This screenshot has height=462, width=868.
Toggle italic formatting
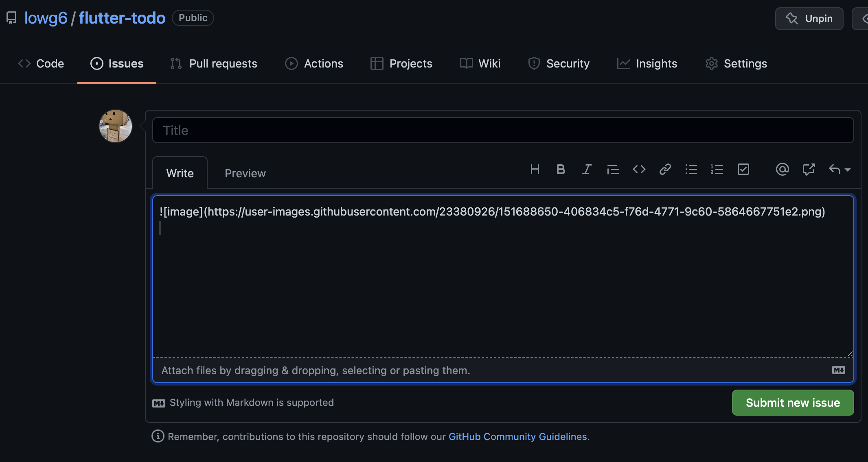tap(586, 170)
